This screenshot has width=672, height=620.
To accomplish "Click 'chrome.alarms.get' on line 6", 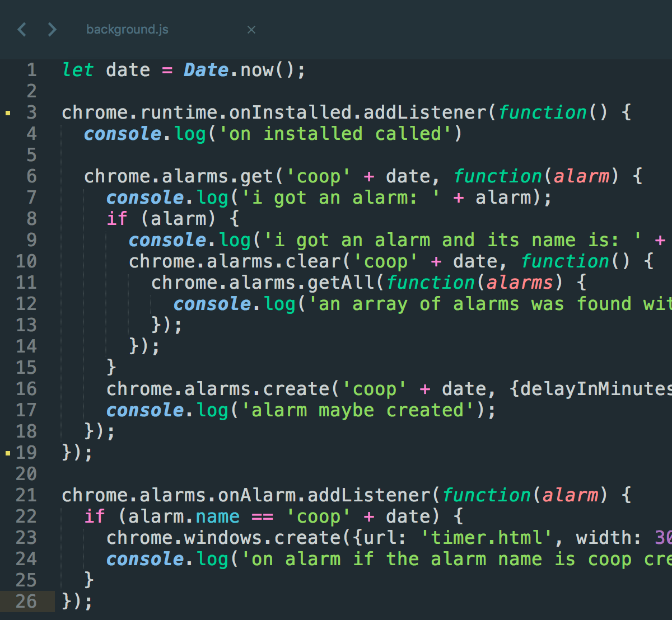I will [179, 176].
